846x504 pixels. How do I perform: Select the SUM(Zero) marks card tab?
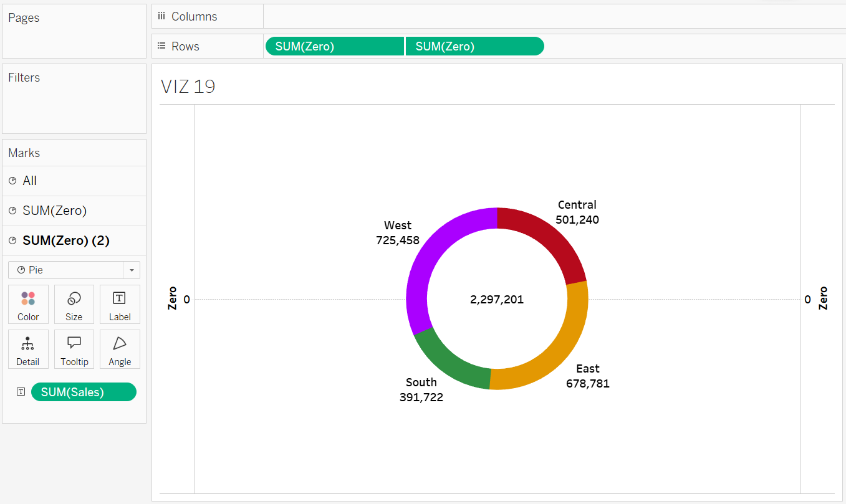(x=74, y=211)
